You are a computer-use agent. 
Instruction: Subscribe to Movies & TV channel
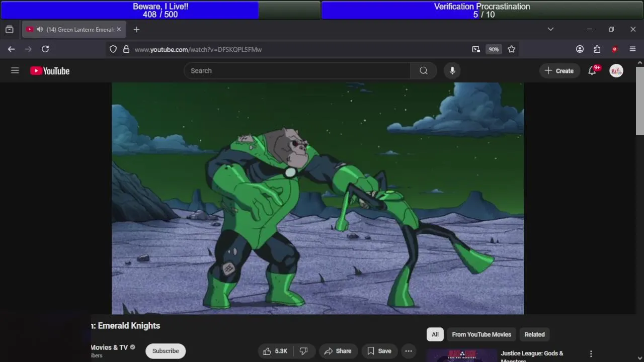(x=166, y=351)
